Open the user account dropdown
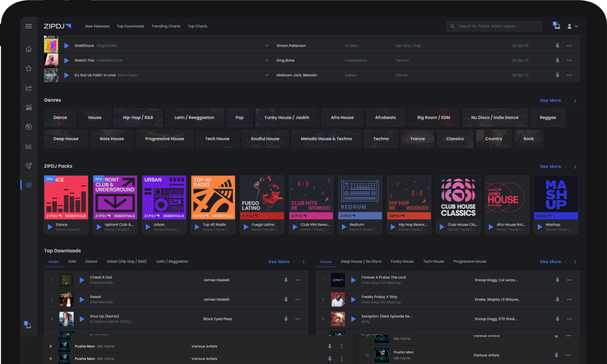 (x=572, y=26)
